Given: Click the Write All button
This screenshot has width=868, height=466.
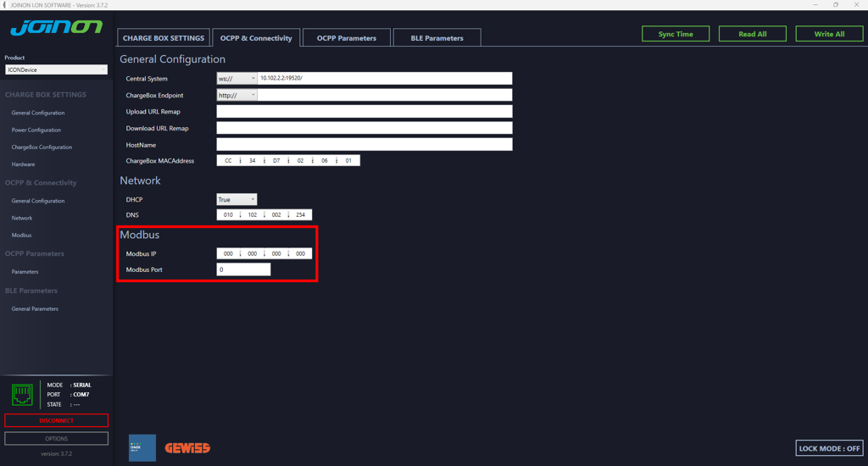Looking at the screenshot, I should coord(829,34).
